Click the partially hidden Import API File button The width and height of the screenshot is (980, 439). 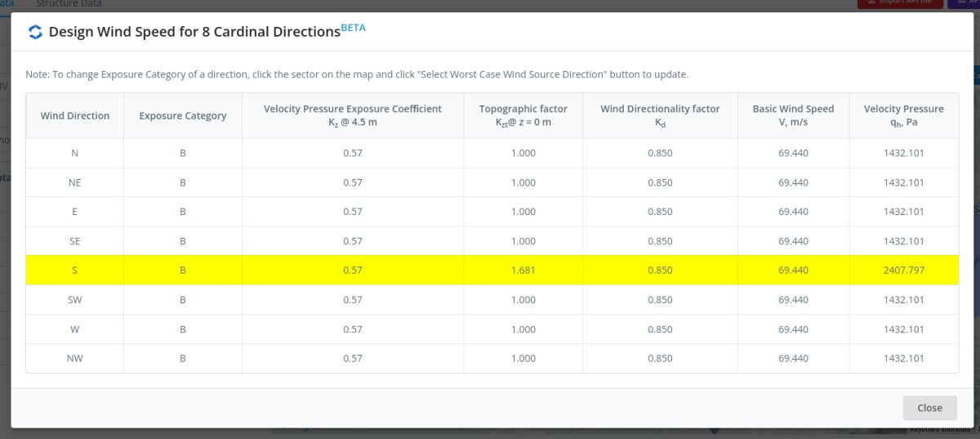point(897,3)
